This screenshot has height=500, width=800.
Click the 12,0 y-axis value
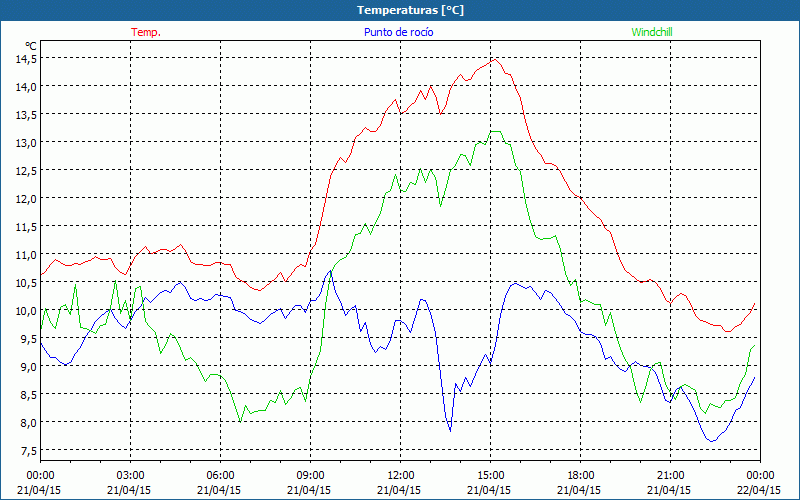(27, 198)
